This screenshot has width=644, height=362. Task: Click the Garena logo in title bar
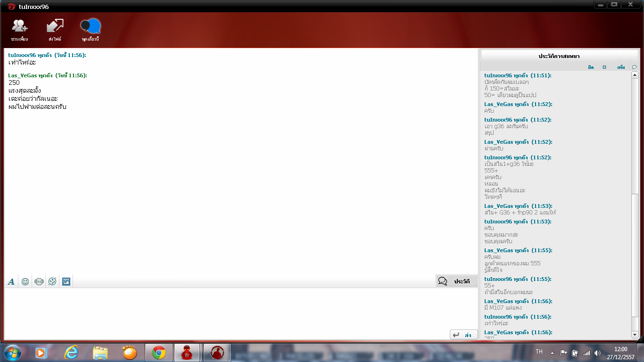[x=12, y=7]
